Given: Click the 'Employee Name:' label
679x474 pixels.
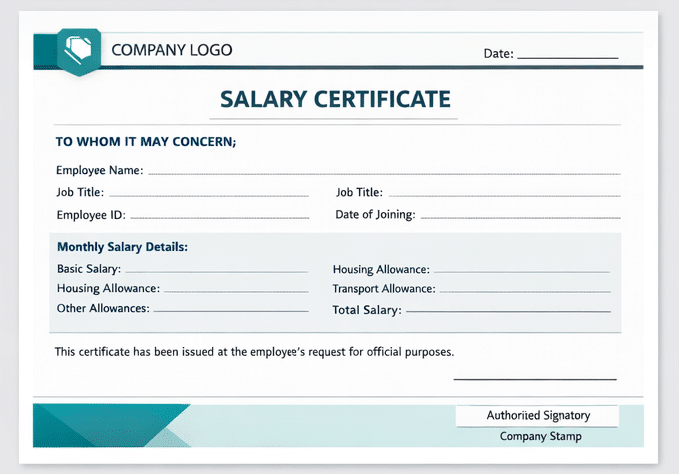Looking at the screenshot, I should coord(100,170).
